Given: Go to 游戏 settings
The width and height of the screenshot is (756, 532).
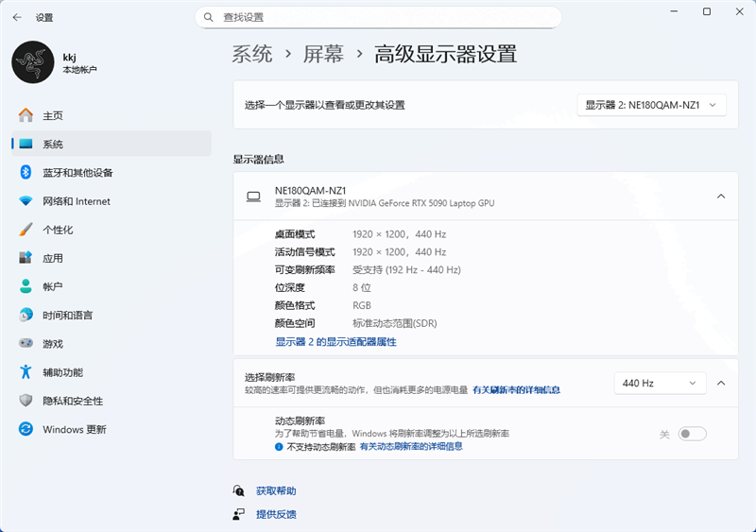Looking at the screenshot, I should (x=112, y=343).
